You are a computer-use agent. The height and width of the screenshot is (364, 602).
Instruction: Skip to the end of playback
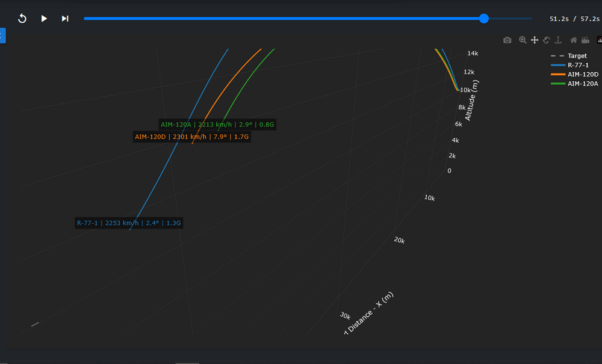(65, 19)
